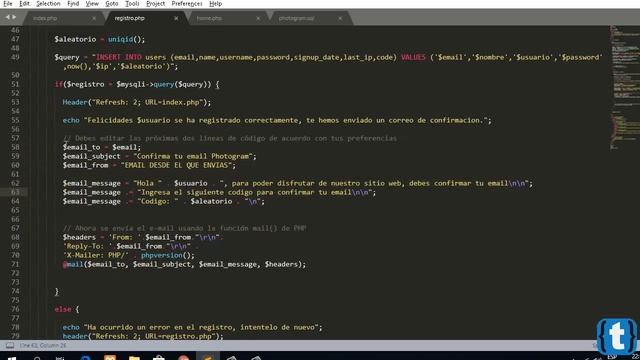
Task: Click the header("Refresh: 2; URL=registro.php") line
Action: tap(143, 336)
